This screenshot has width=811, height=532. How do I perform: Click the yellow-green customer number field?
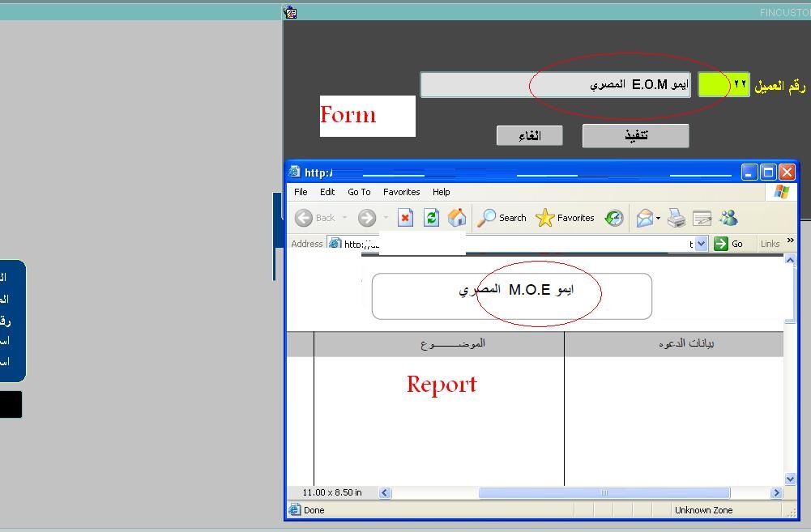713,85
